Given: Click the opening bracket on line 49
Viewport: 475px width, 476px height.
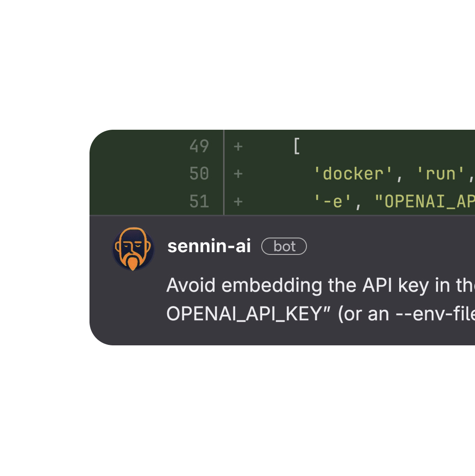Looking at the screenshot, I should coord(297,147).
